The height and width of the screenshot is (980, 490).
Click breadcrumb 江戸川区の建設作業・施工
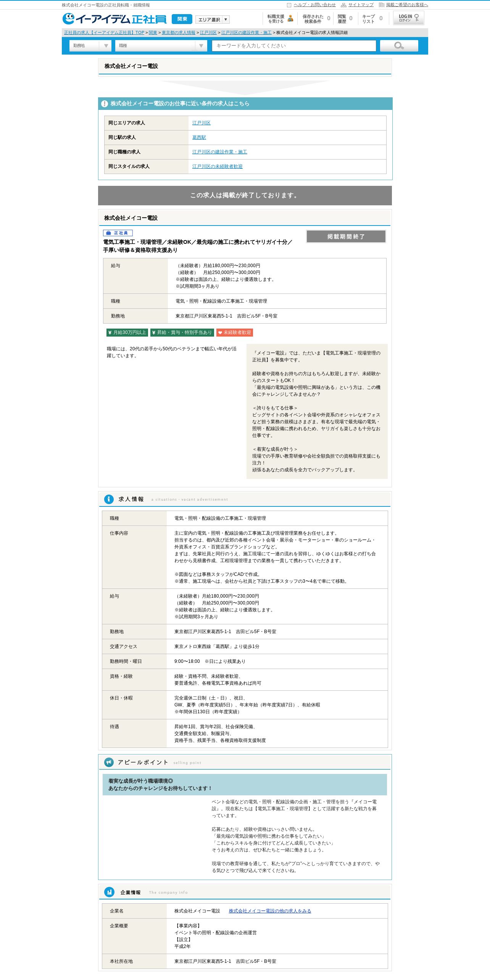246,33
